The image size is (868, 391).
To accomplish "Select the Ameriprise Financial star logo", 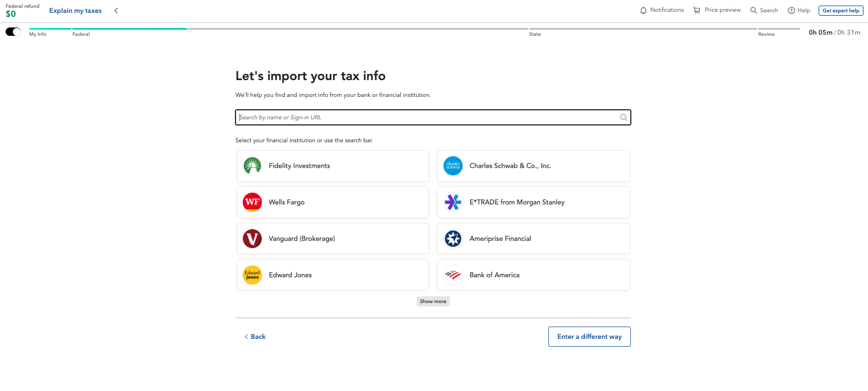I will 453,239.
